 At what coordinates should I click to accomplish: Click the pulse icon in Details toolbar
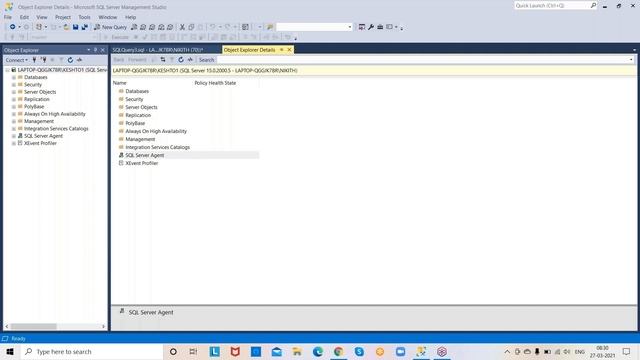190,60
